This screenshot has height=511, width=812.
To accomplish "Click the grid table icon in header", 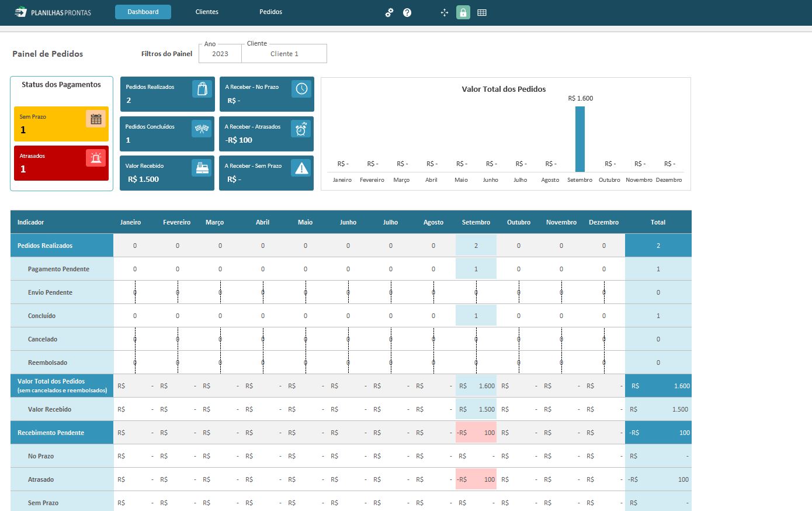I will click(482, 12).
